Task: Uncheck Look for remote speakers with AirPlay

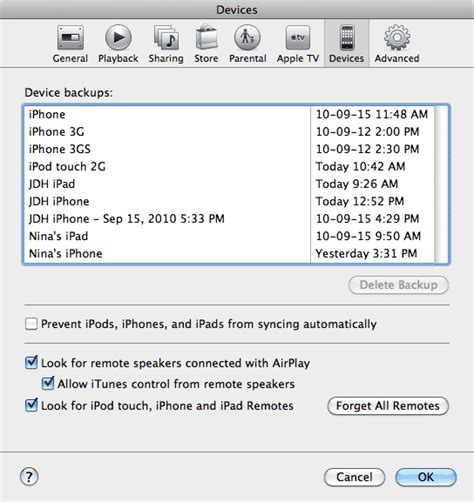Action: click(31, 363)
